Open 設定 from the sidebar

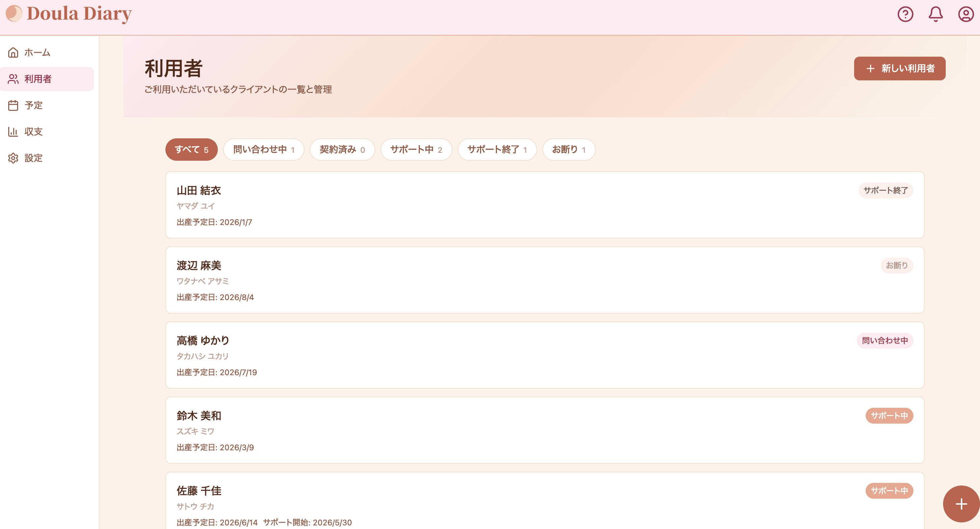point(47,158)
